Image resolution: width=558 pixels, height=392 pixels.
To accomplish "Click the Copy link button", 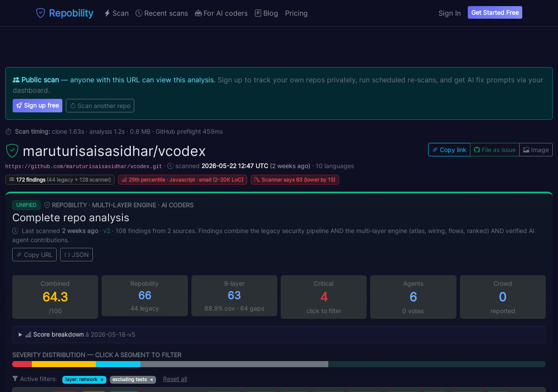I will [449, 149].
